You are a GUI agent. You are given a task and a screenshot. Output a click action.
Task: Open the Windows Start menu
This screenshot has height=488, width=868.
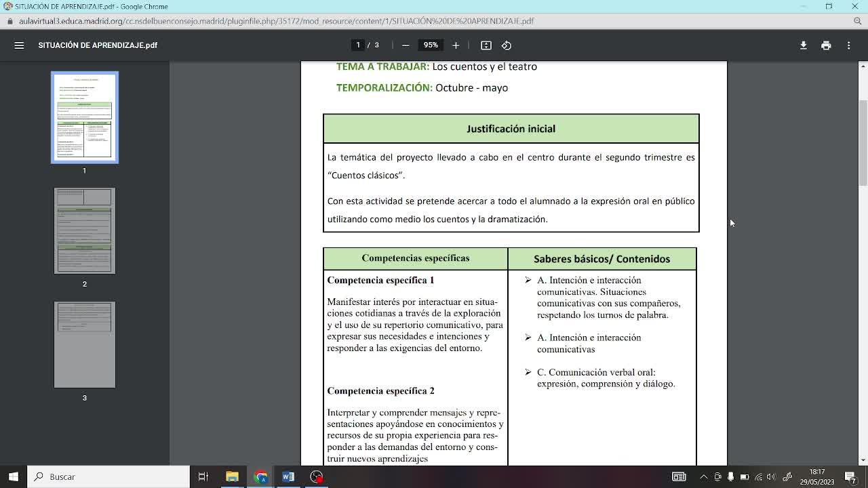(14, 476)
